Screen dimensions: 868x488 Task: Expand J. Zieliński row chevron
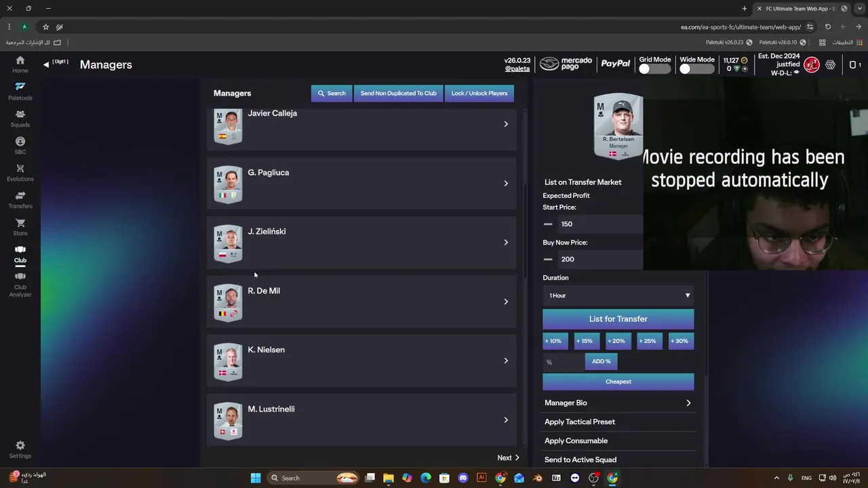(506, 242)
